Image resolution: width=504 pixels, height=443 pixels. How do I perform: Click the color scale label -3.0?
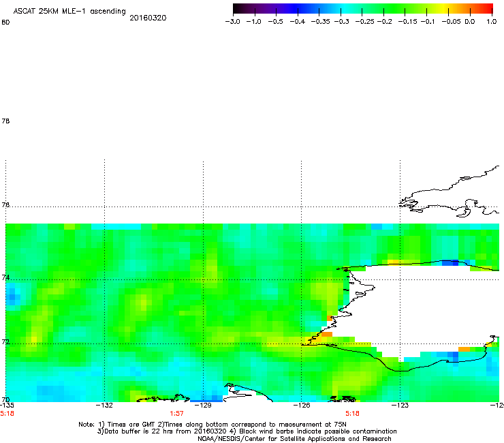pyautogui.click(x=232, y=22)
